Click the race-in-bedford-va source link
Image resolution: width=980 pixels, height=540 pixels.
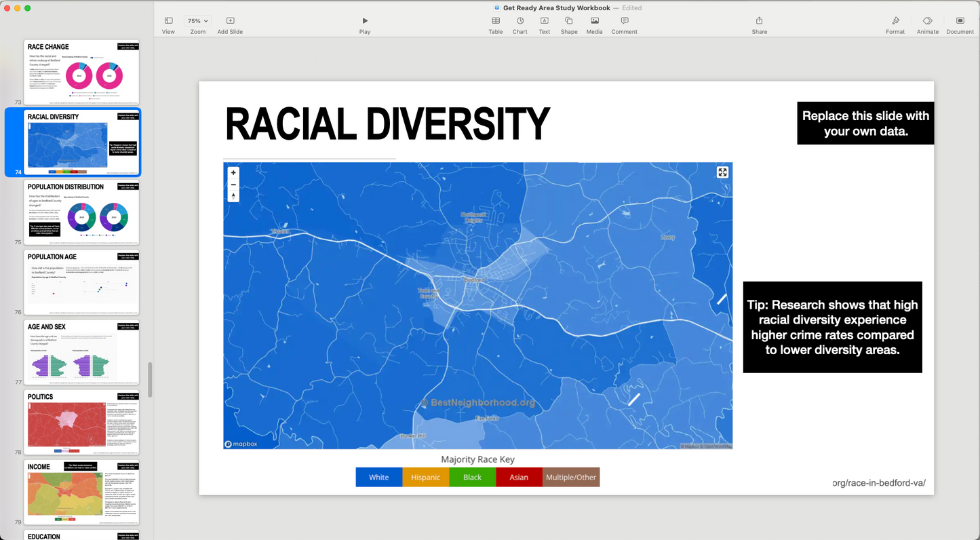point(879,483)
